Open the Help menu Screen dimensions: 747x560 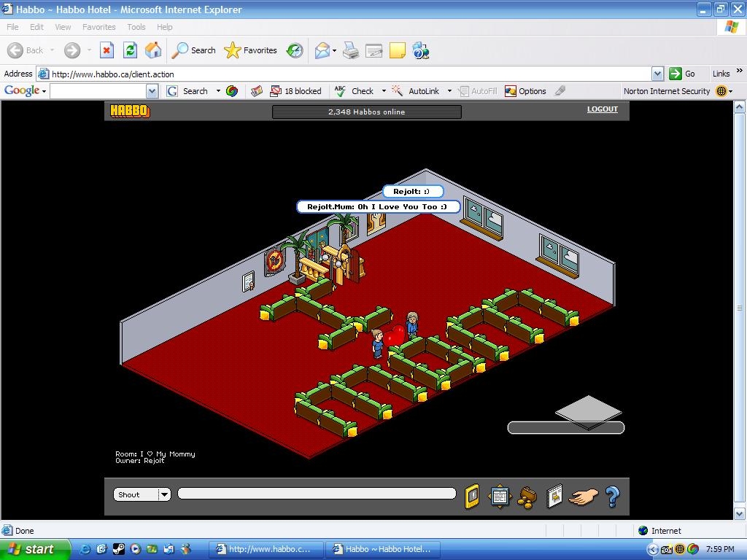[x=164, y=27]
